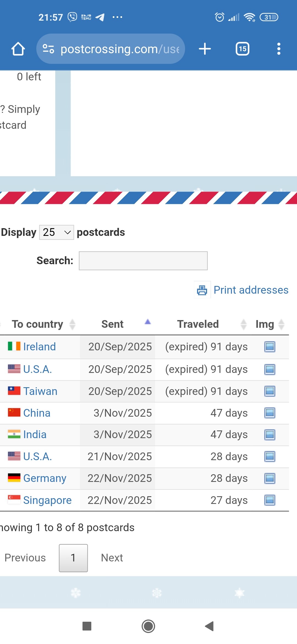Tap the Android back navigation button
This screenshot has width=297, height=644.
click(210, 626)
